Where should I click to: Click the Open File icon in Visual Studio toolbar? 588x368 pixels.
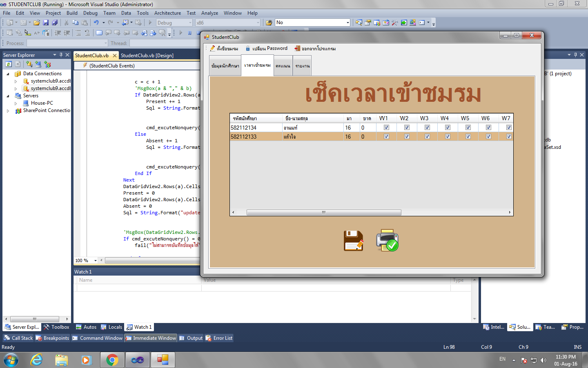37,22
